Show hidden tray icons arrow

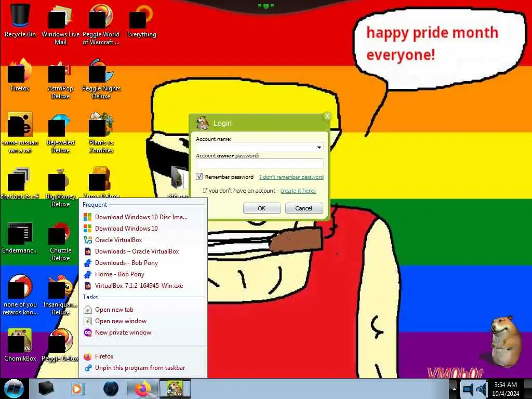coord(454,389)
